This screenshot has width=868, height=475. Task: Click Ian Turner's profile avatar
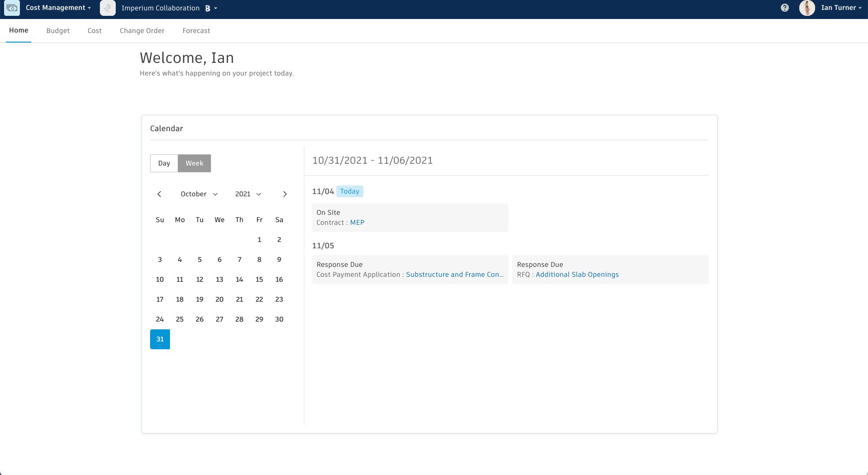click(x=807, y=8)
